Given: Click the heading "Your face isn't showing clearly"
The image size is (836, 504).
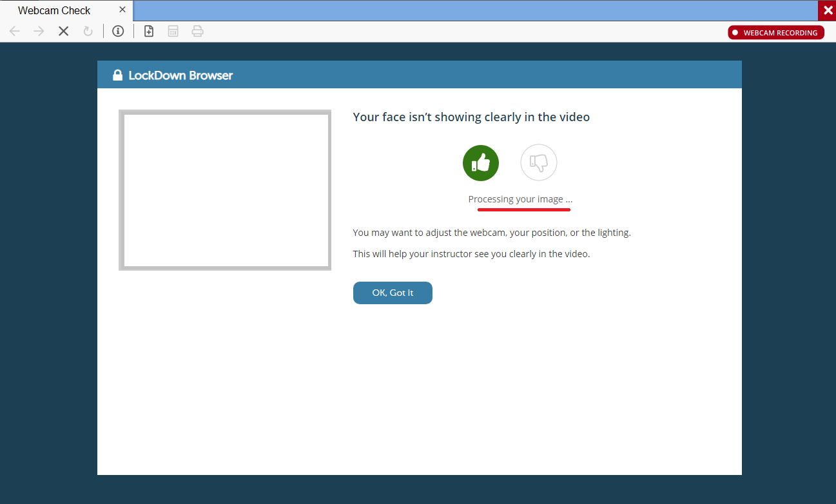Looking at the screenshot, I should click(471, 117).
